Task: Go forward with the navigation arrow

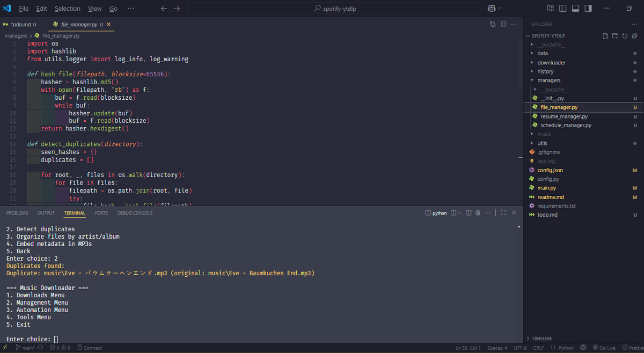Action: coord(177,9)
